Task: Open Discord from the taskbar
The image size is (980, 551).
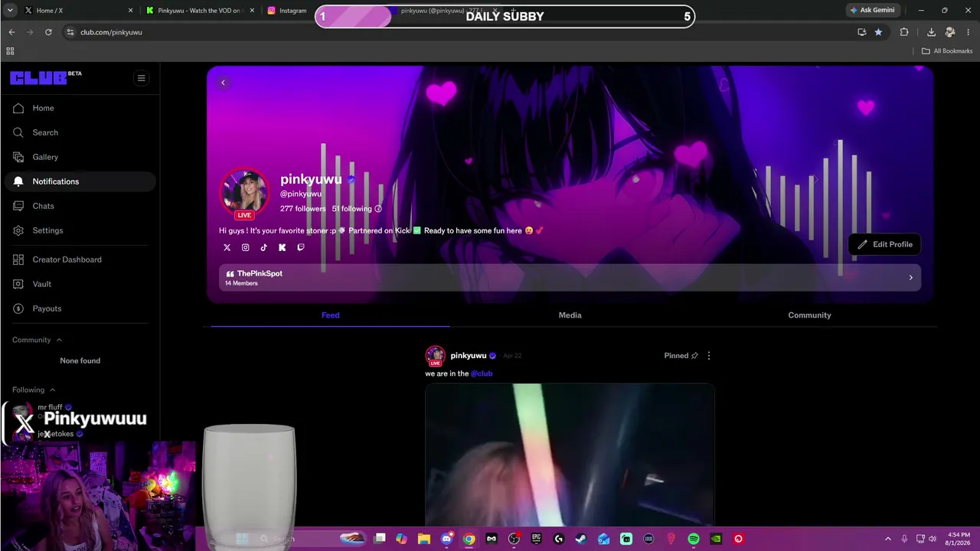Action: coord(446,539)
